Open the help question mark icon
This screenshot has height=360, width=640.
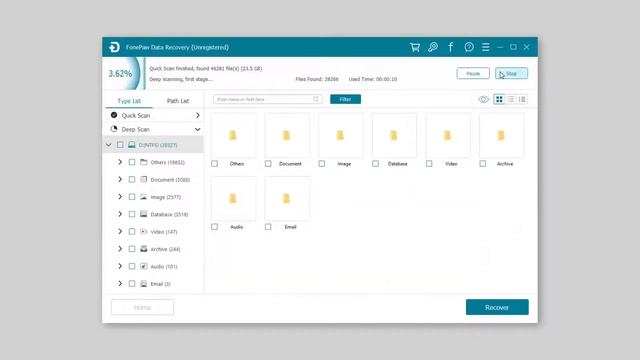tap(469, 47)
